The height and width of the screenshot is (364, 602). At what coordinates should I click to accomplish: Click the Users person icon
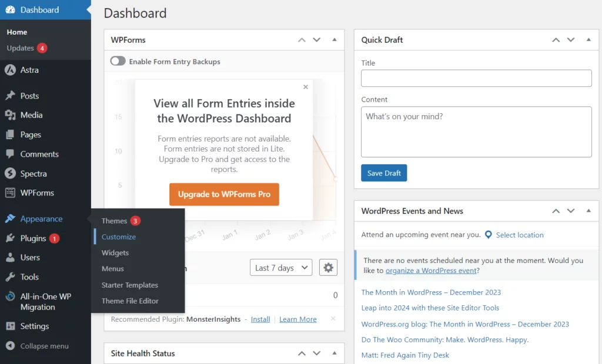point(11,257)
